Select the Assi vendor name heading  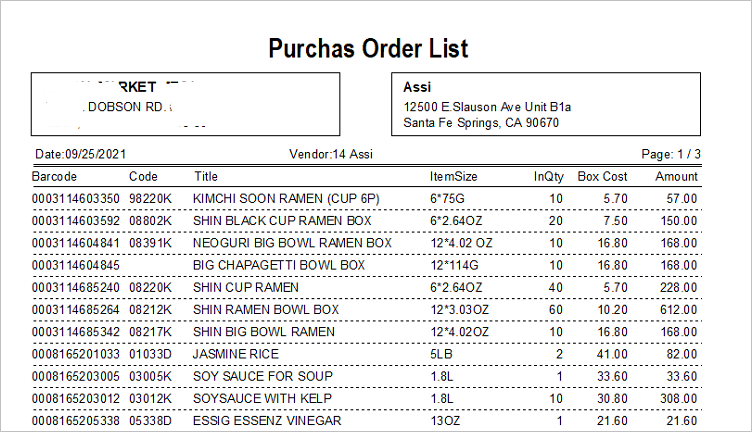(x=416, y=87)
